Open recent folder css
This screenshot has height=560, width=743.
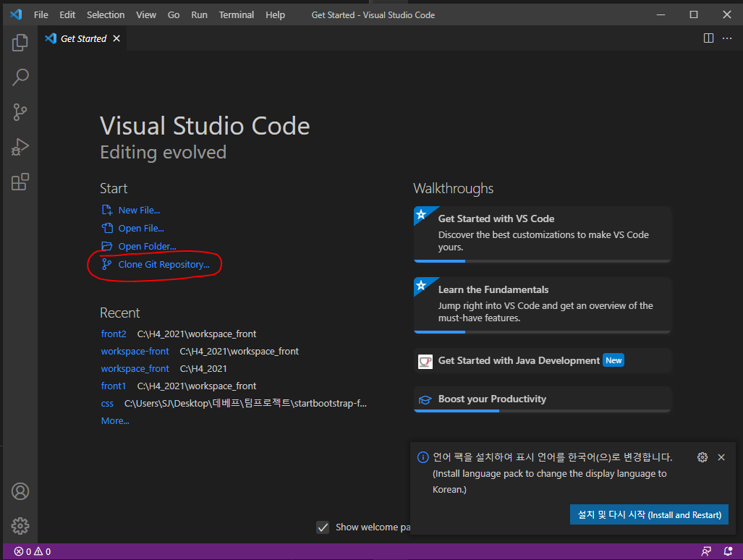pyautogui.click(x=107, y=404)
